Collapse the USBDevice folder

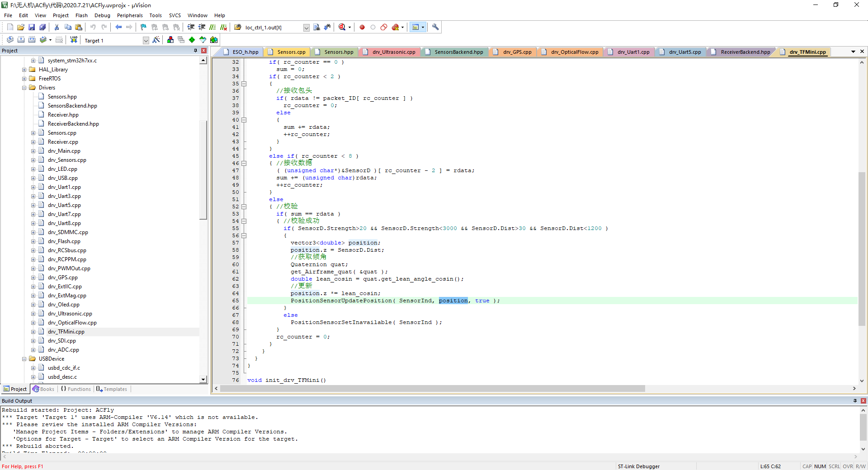click(24, 359)
